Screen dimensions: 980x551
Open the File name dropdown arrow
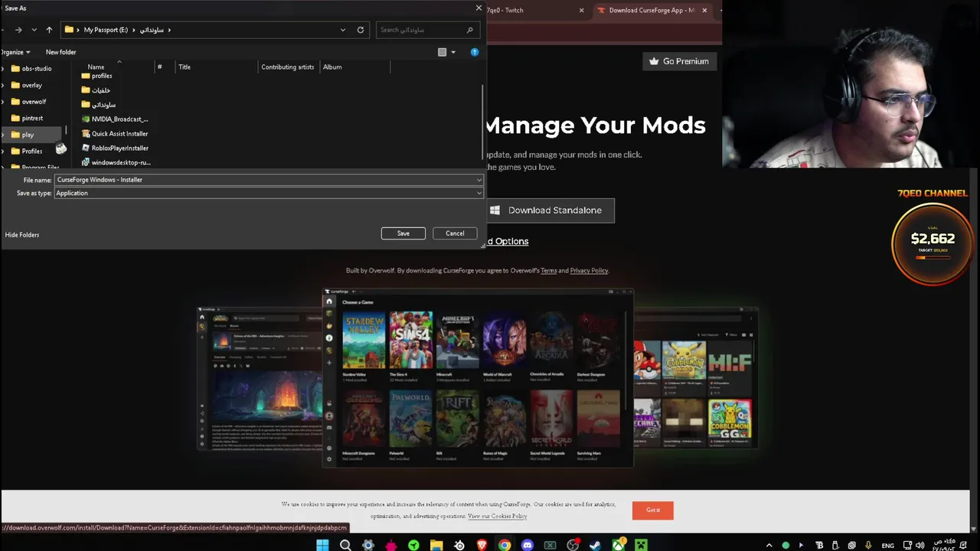pyautogui.click(x=479, y=180)
